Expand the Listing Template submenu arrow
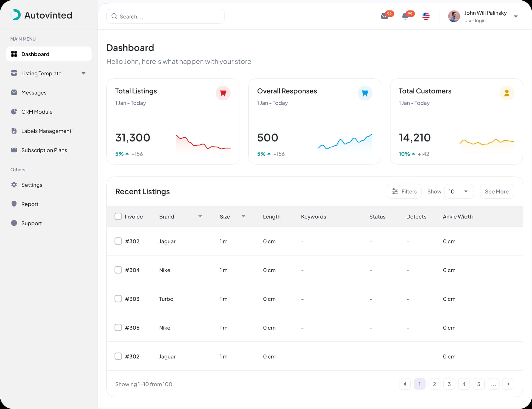 83,73
